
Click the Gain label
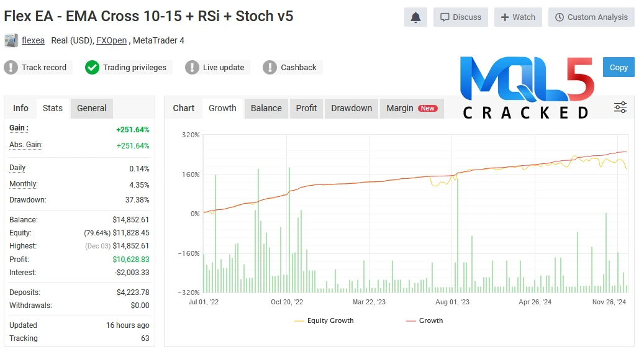19,128
